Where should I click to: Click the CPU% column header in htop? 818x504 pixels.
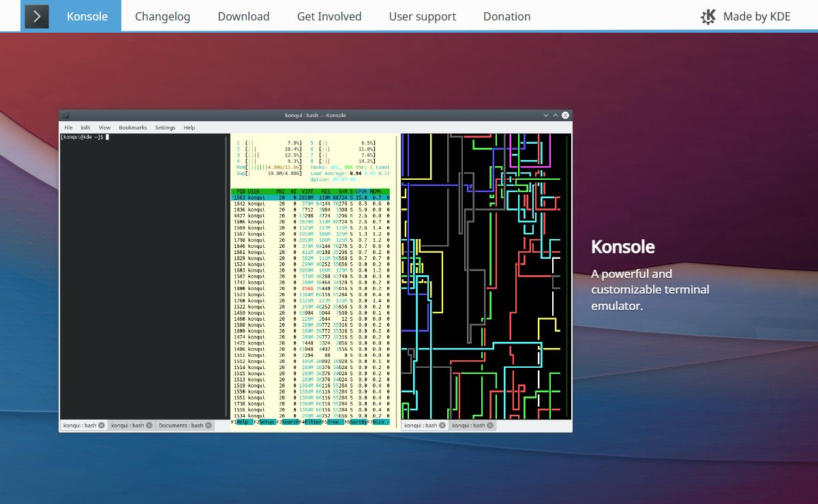pyautogui.click(x=361, y=191)
